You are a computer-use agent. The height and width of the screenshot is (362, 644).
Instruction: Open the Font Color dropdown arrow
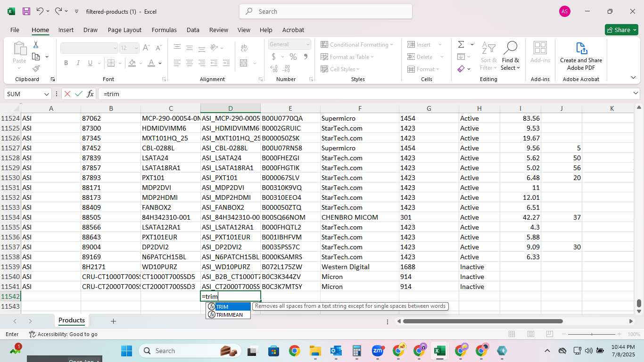tap(160, 63)
